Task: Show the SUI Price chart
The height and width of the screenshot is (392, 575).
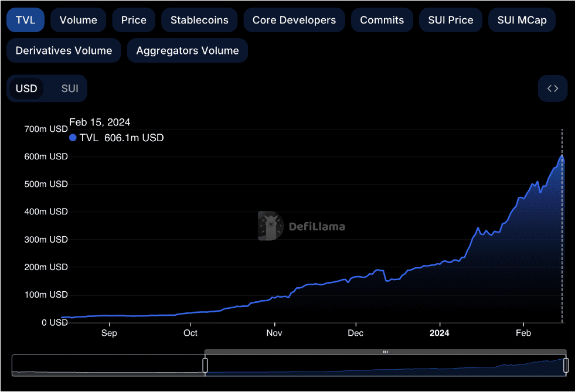Action: (x=450, y=19)
